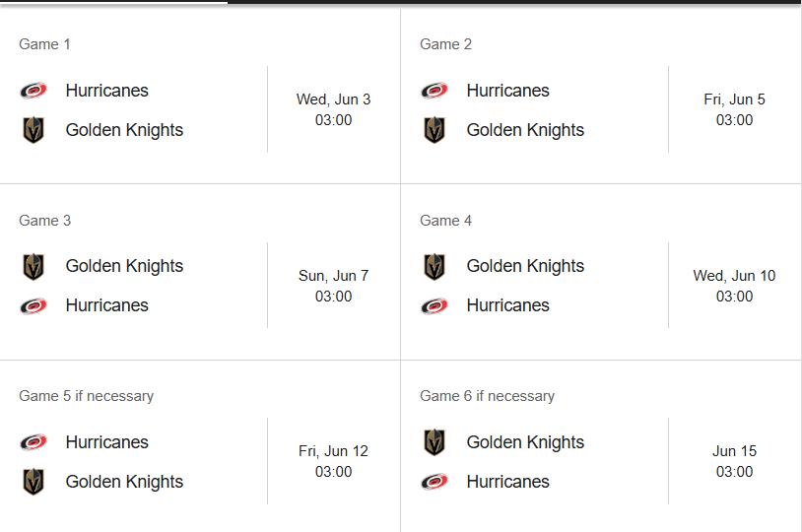Click the Hurricanes logo in Game 5
802x532 pixels.
(33, 442)
